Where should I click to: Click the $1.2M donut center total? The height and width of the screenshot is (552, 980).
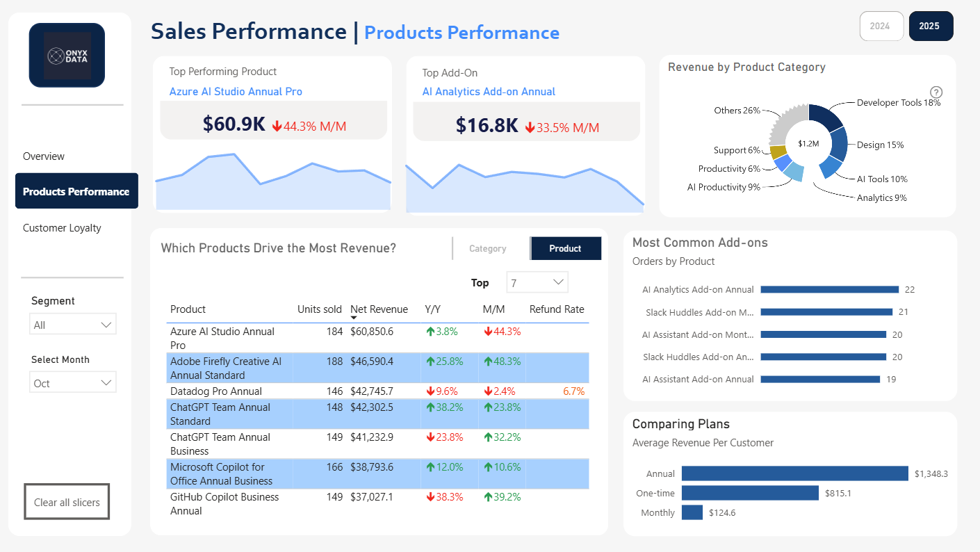(x=808, y=144)
